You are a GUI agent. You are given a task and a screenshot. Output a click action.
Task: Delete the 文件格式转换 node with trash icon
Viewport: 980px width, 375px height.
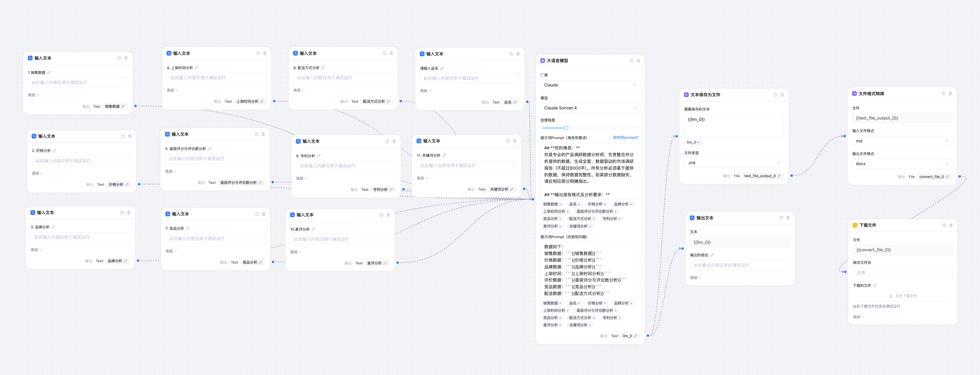pyautogui.click(x=950, y=94)
